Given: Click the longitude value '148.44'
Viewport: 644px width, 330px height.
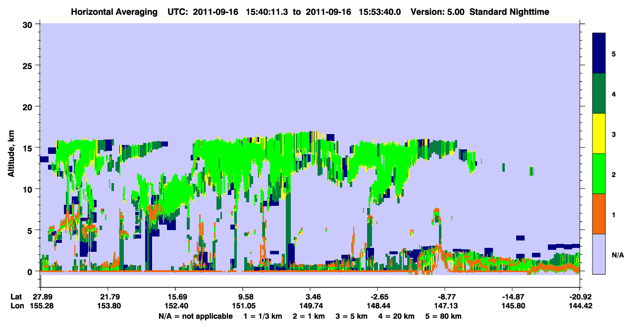Looking at the screenshot, I should pos(377,306).
